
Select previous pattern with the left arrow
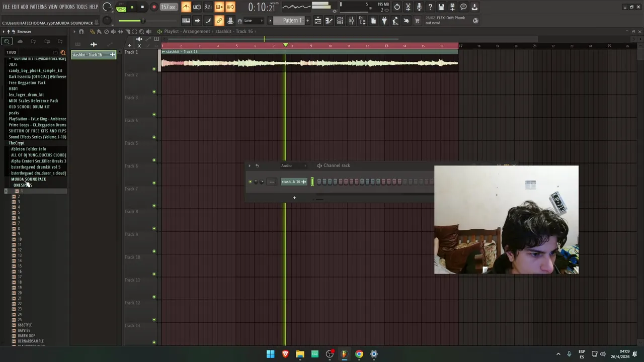[270, 21]
